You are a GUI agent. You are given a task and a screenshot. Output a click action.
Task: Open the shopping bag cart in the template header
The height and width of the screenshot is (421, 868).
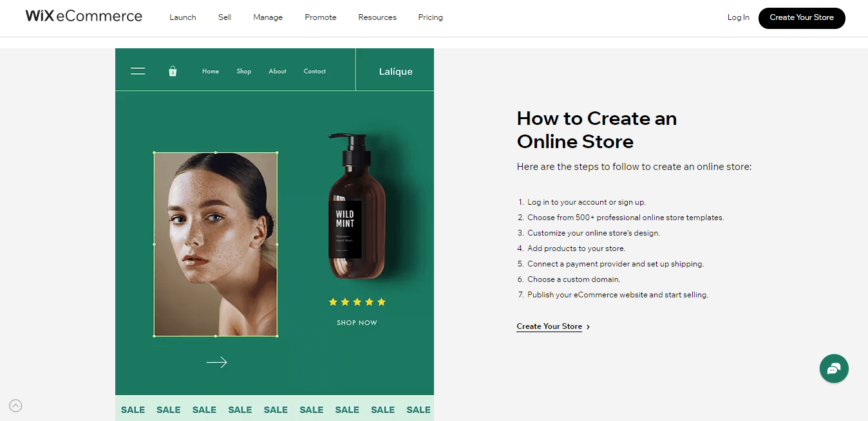173,71
